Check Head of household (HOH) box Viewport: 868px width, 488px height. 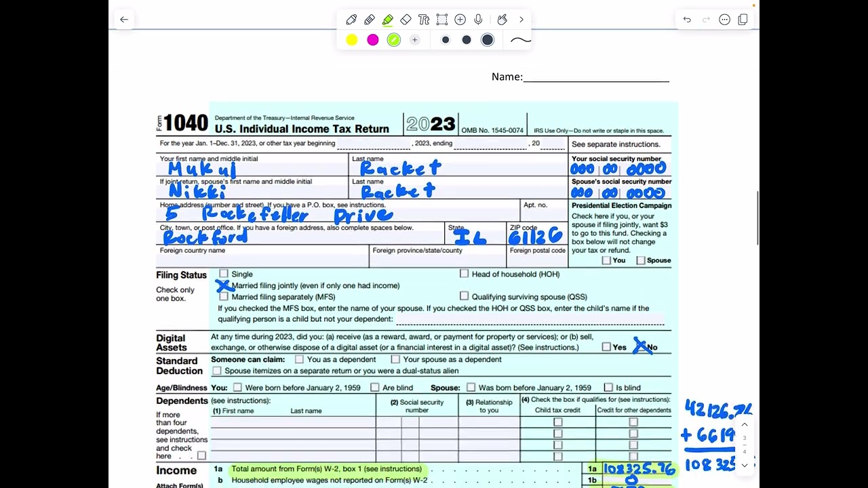(464, 274)
